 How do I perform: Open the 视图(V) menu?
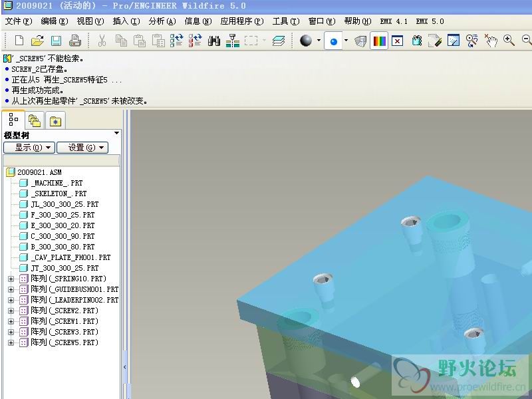coord(90,21)
